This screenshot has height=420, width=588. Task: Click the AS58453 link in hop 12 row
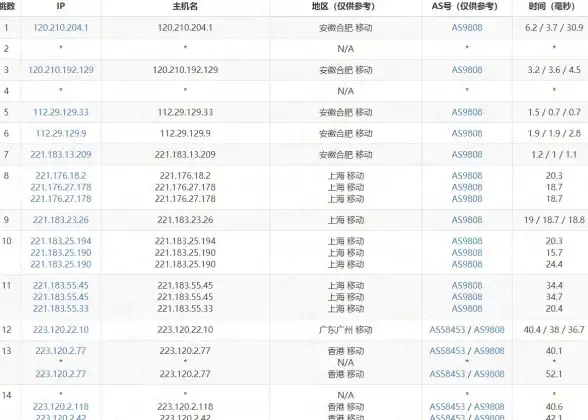pos(447,330)
